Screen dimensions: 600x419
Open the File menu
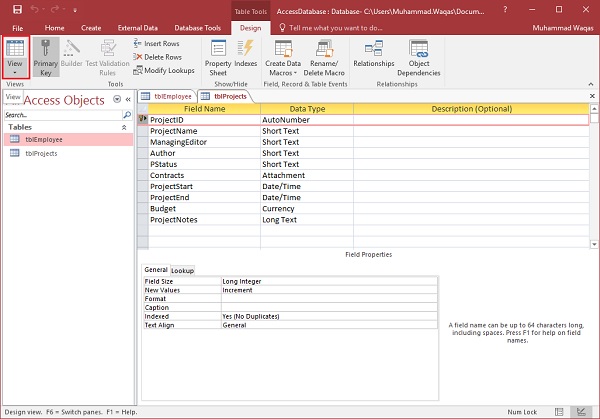click(x=17, y=28)
